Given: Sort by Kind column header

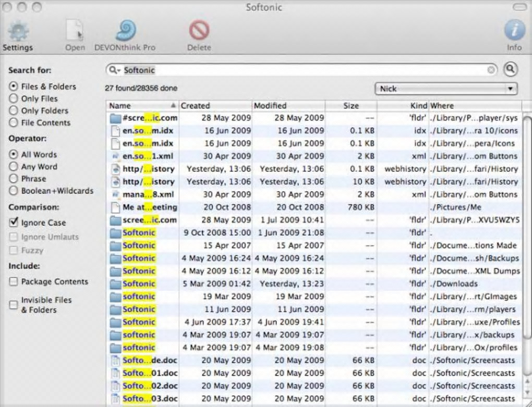Looking at the screenshot, I should [403, 106].
